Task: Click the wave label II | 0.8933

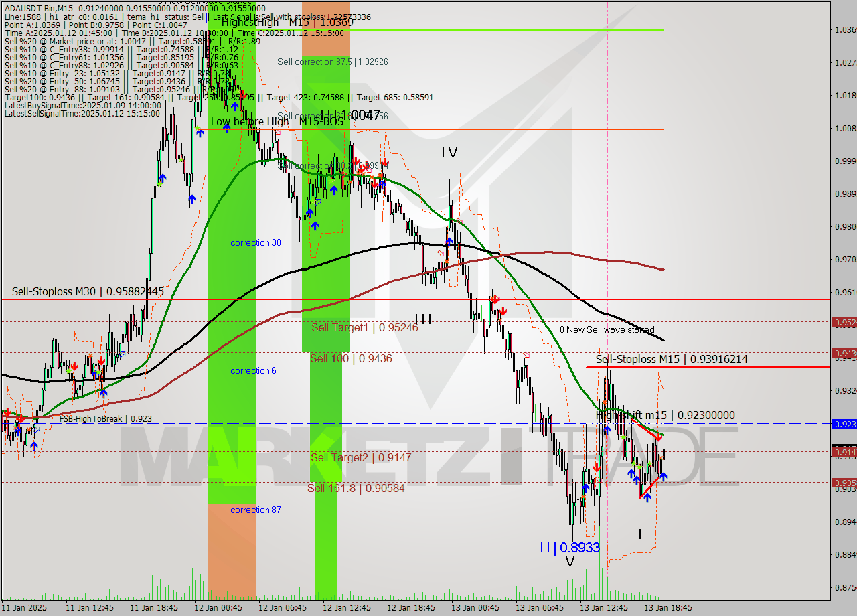Action: click(570, 548)
